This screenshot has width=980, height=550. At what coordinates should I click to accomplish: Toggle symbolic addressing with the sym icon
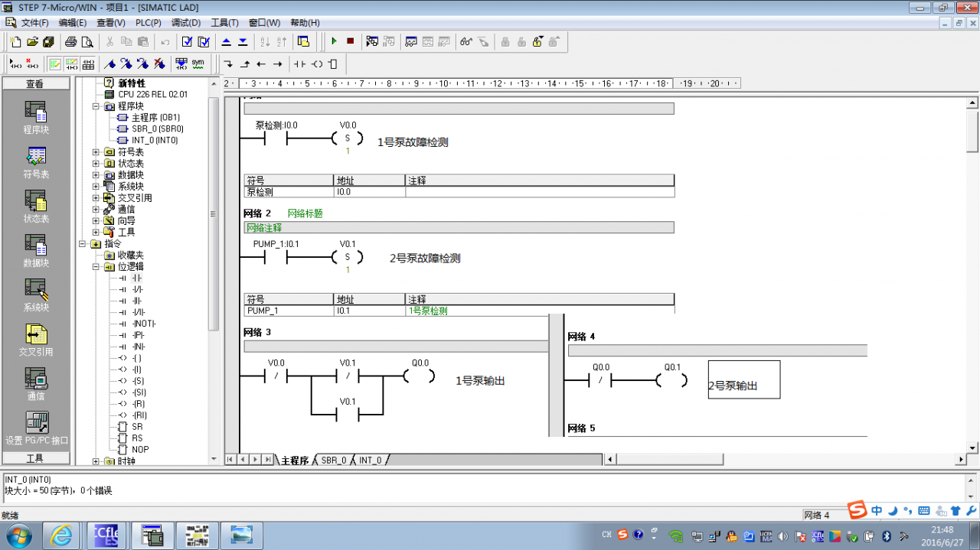tap(198, 63)
